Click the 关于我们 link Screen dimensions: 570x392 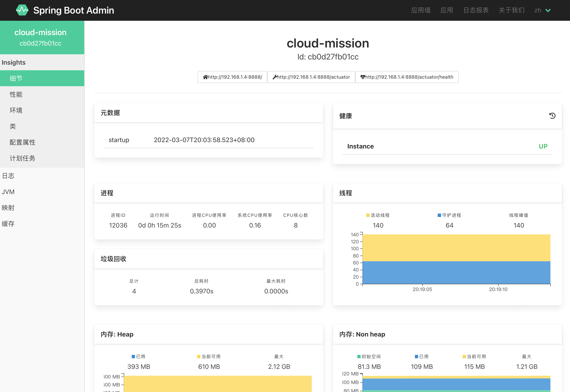point(511,10)
